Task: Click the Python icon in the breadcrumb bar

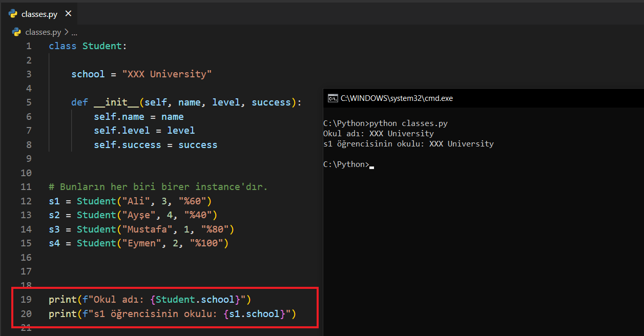Action: pyautogui.click(x=17, y=32)
